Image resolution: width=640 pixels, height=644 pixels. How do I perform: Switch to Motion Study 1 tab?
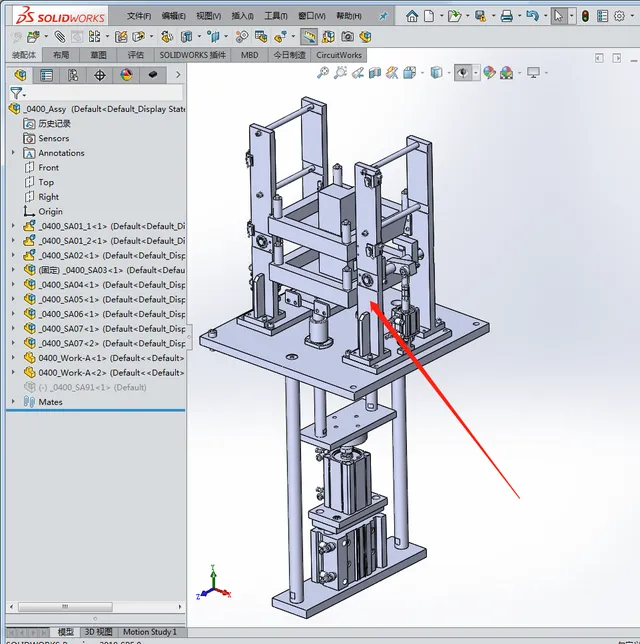tap(150, 632)
